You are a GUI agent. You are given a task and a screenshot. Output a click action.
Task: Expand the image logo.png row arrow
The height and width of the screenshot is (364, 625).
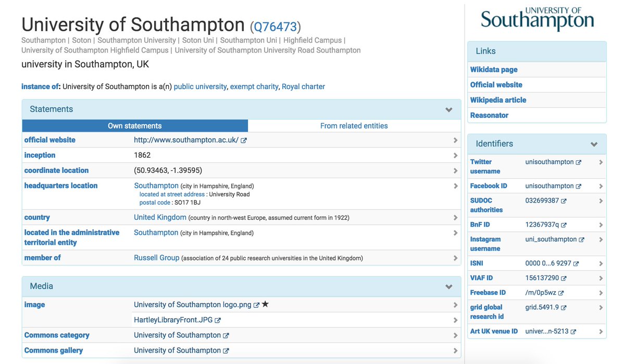pos(455,305)
